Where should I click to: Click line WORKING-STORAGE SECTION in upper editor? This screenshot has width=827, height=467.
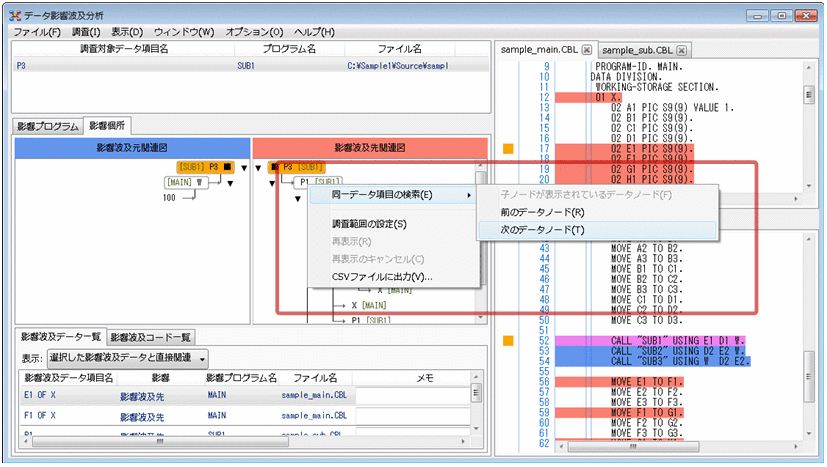pos(657,87)
